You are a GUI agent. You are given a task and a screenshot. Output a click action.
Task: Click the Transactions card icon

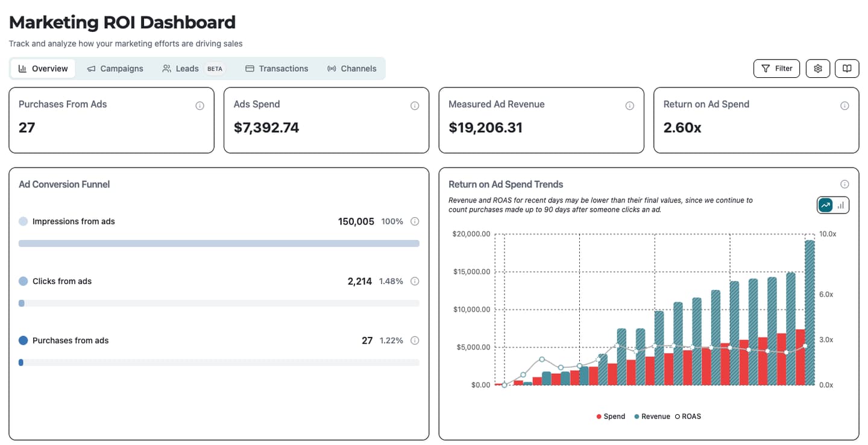point(250,69)
